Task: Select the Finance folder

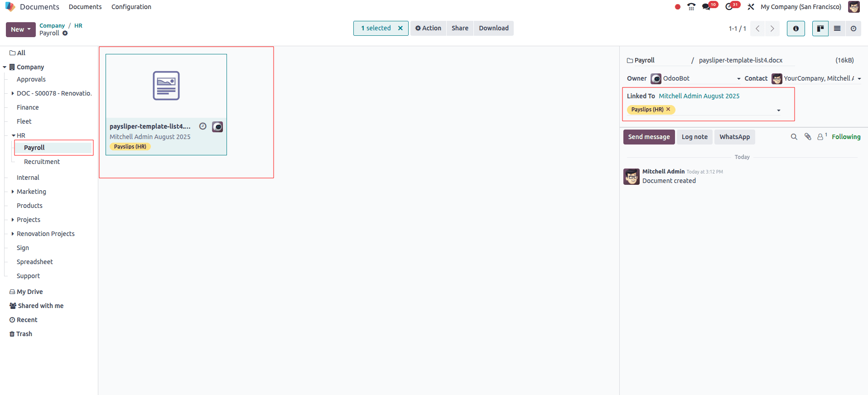Action: [x=28, y=107]
